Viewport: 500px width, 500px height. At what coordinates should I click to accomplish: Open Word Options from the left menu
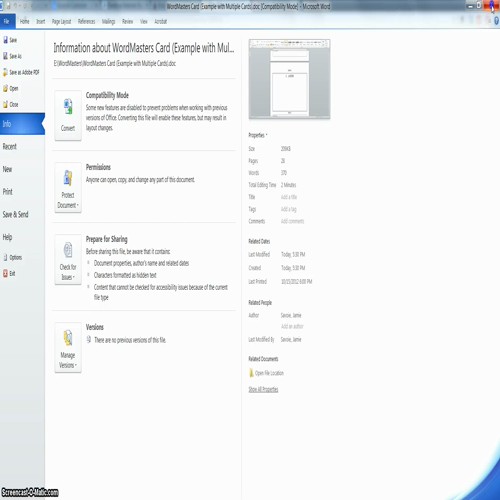tap(13, 257)
